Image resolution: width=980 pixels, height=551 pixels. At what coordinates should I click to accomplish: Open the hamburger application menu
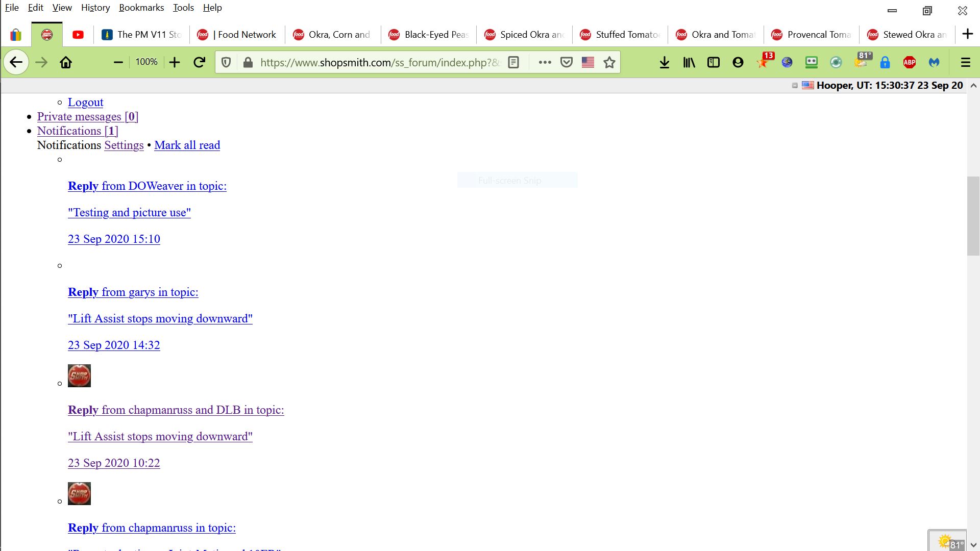click(965, 62)
